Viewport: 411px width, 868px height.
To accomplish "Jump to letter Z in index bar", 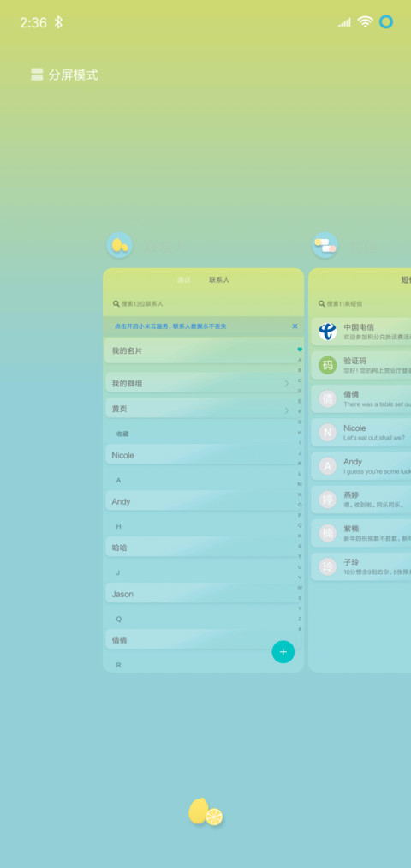I will [300, 619].
